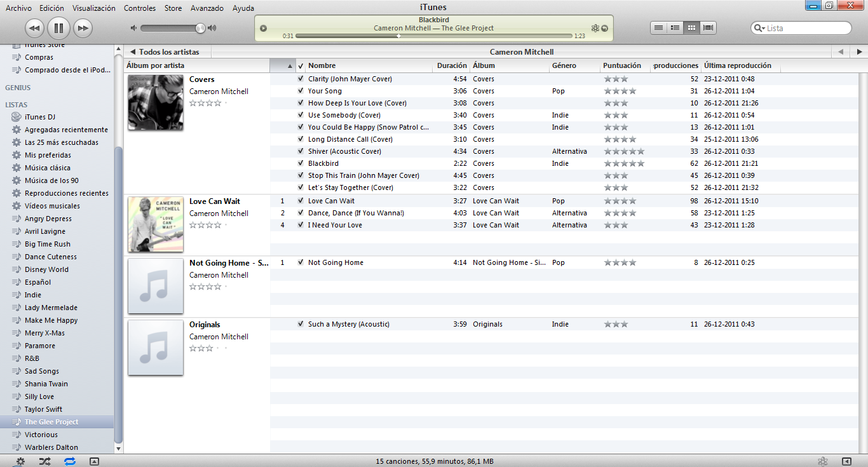Toggle shuffle playback
868x467 pixels.
coord(45,461)
